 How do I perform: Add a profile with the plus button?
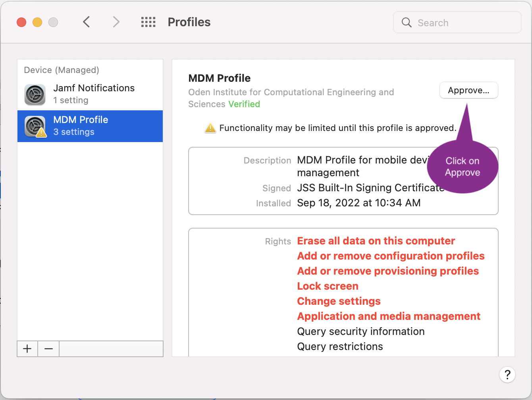[27, 349]
